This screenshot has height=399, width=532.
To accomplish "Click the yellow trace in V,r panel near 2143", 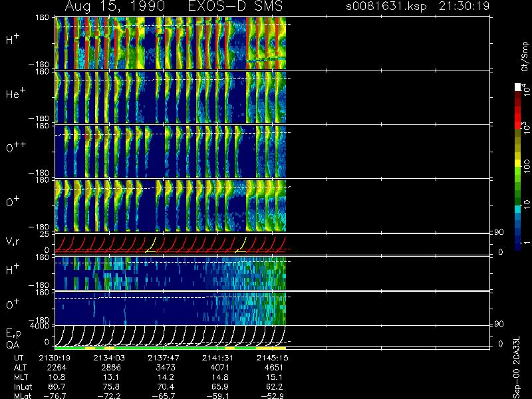I will tap(241, 245).
